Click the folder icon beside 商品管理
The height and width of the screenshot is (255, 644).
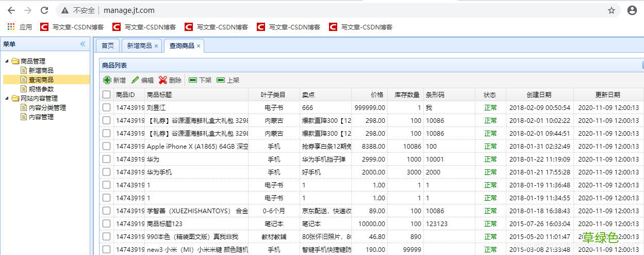pyautogui.click(x=15, y=61)
